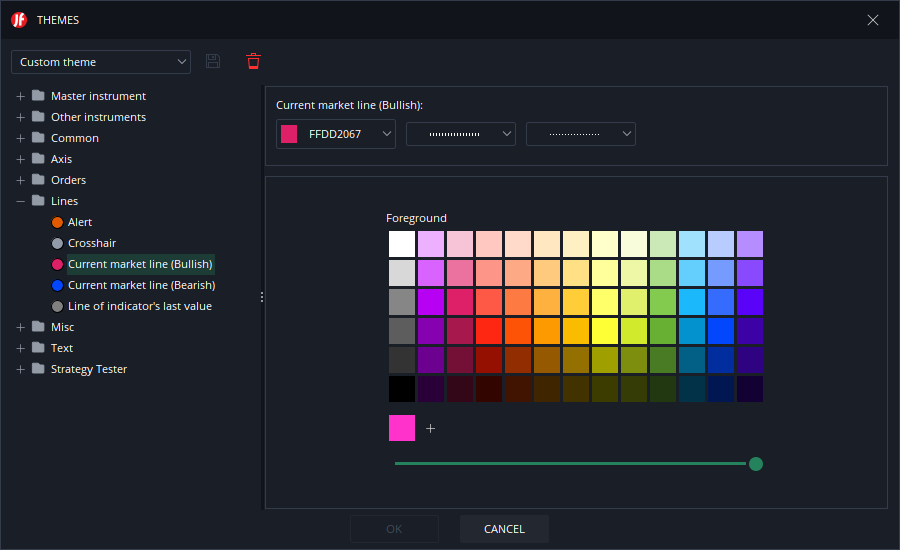Pick the white swatch in the palette

402,244
